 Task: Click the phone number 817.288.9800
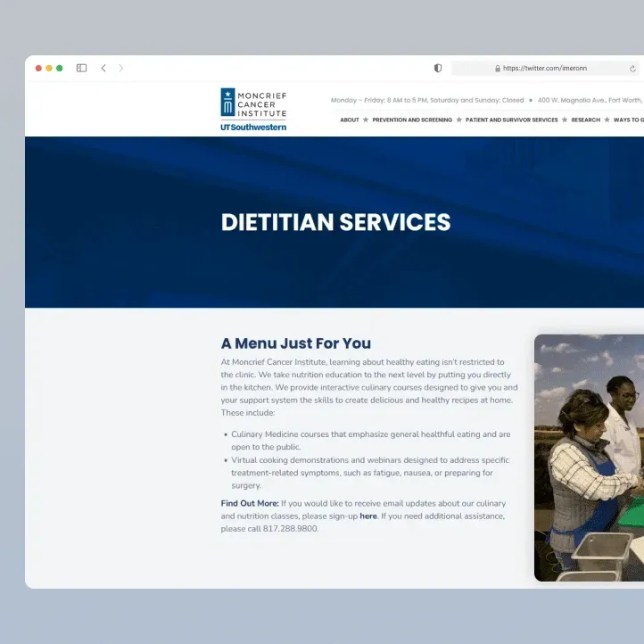click(x=290, y=529)
